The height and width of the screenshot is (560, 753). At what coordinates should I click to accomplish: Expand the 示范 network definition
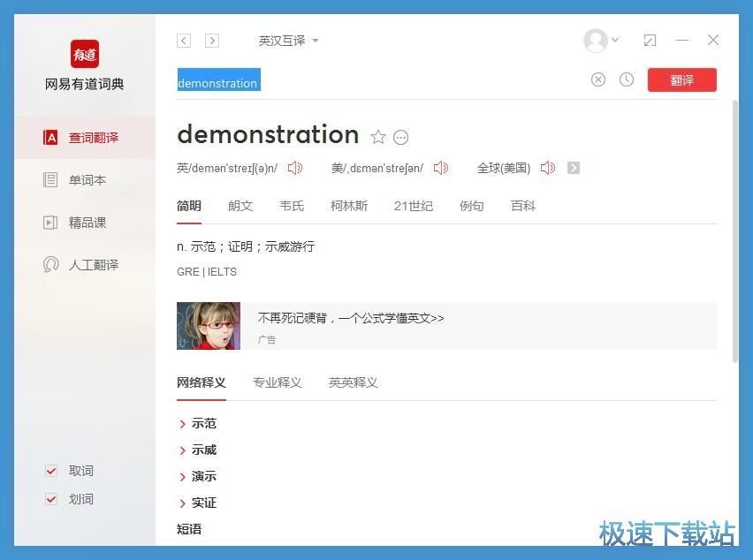198,424
